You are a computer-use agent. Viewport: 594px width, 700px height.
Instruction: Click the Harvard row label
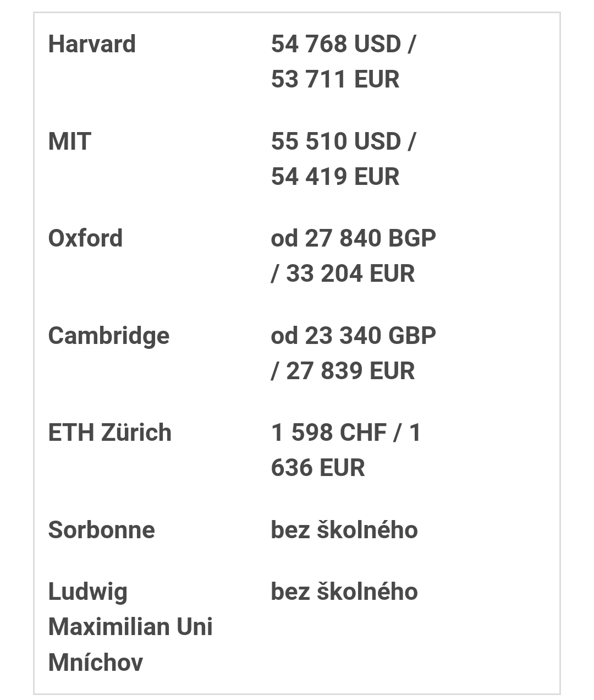[92, 44]
